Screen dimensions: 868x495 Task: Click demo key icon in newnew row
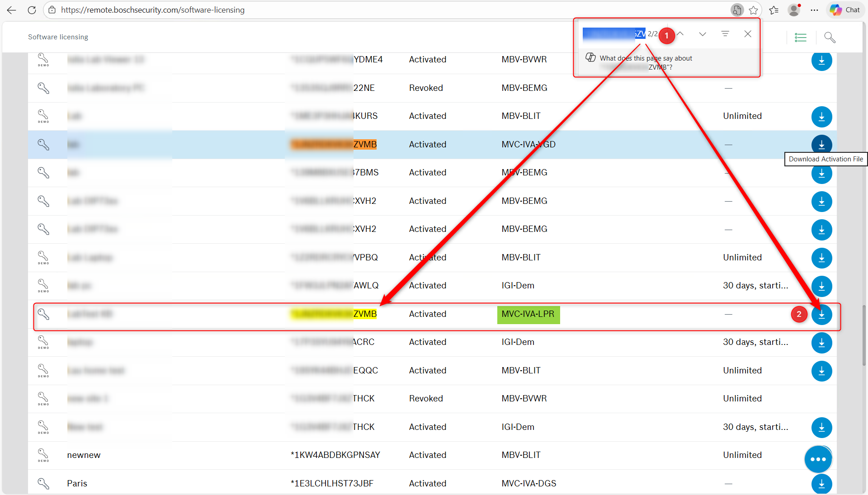point(43,454)
